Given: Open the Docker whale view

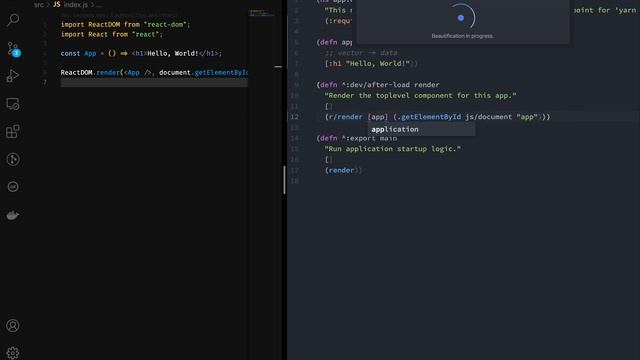Looking at the screenshot, I should (x=13, y=215).
